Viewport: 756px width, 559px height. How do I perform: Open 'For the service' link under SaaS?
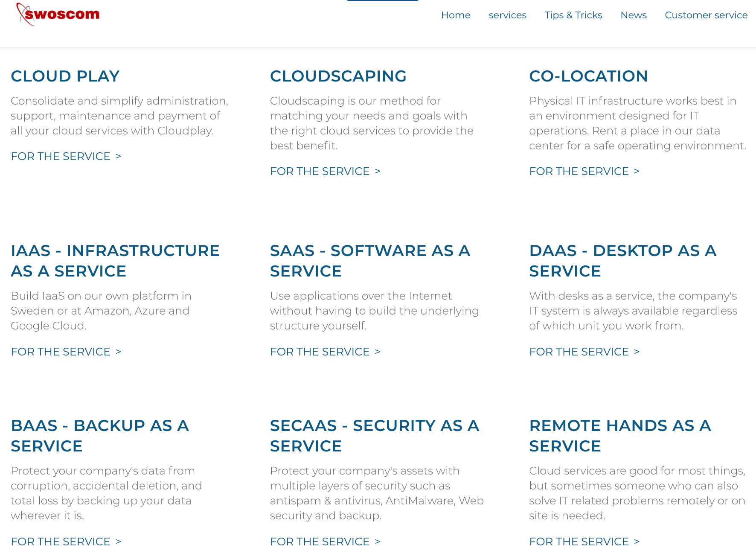click(x=325, y=352)
